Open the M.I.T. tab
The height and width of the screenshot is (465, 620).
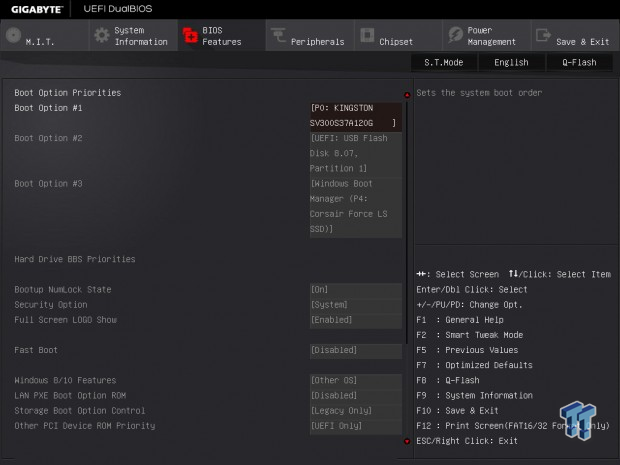tap(44, 35)
